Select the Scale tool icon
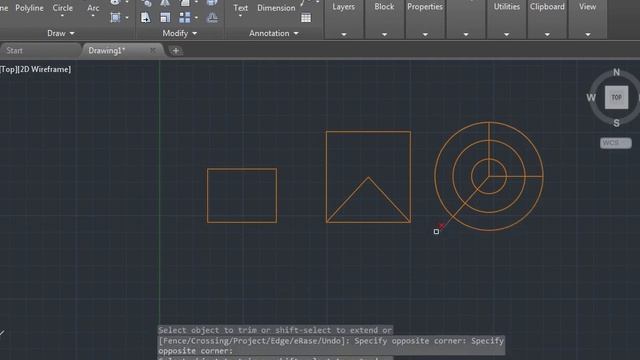640x360 pixels. 165,18
